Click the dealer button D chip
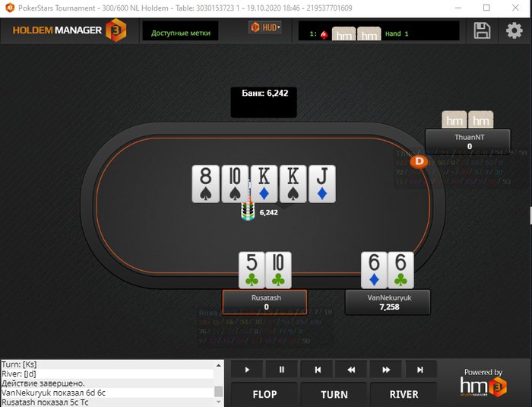Screen dimensions: 532x407 (x=419, y=161)
